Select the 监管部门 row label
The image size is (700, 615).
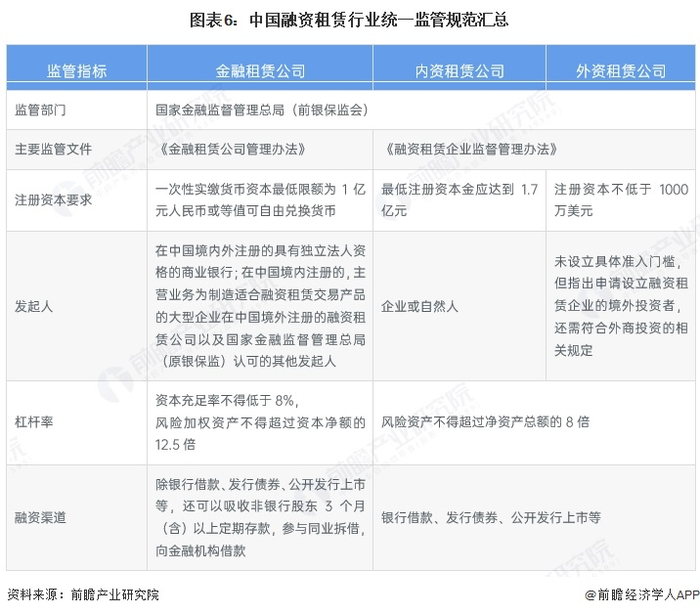[40, 110]
